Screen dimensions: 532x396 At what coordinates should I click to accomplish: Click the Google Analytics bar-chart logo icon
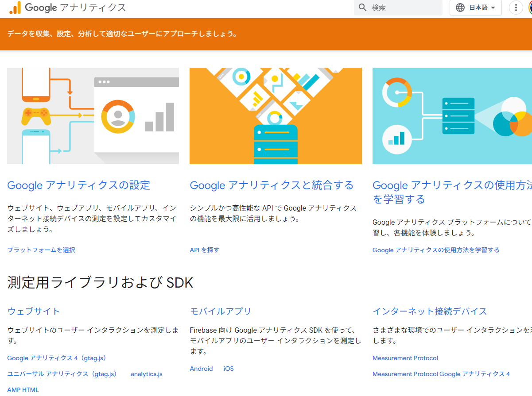point(15,8)
